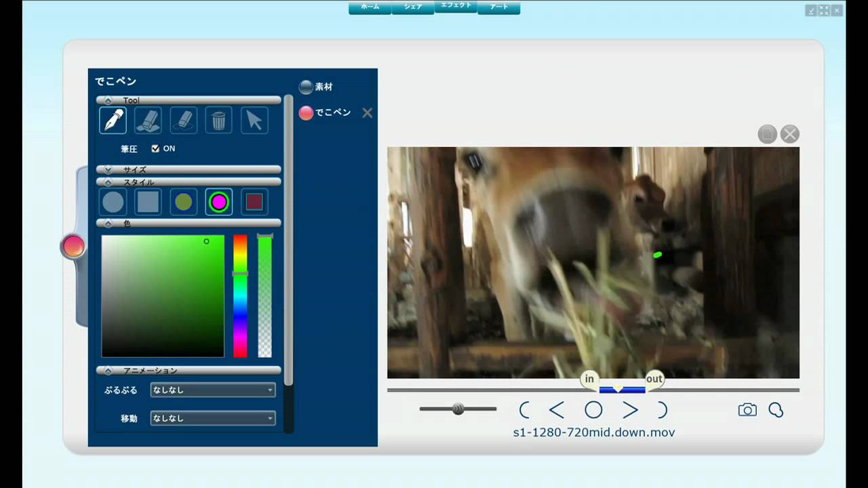Expand the サイズ section
Viewport: 868px width, 488px height.
click(x=189, y=169)
